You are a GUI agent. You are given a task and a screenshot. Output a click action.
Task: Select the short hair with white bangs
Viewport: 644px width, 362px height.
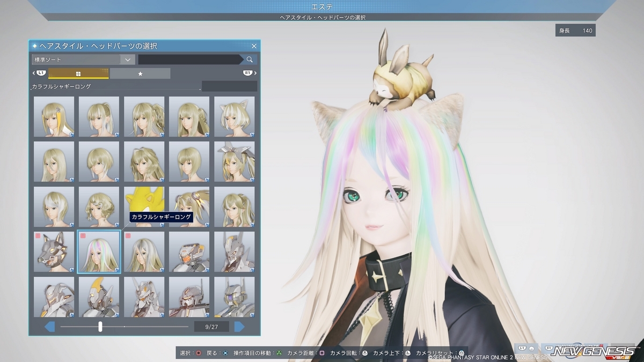[x=54, y=206]
